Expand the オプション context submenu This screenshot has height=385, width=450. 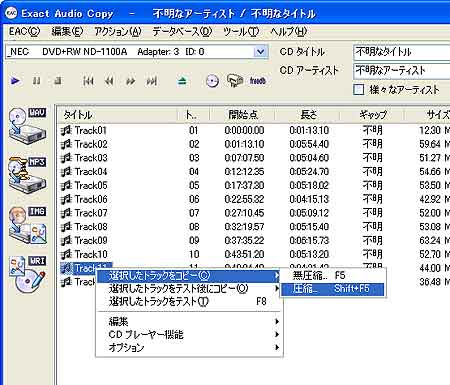pos(188,347)
